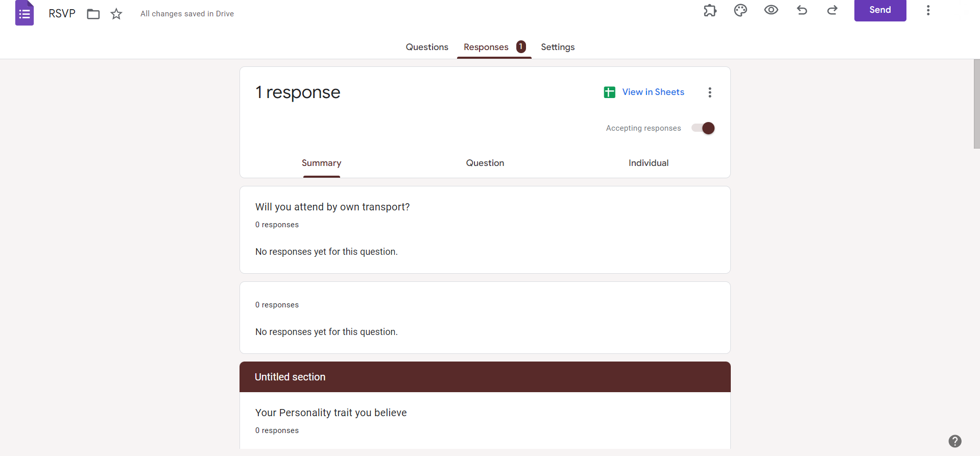Open the form's more options menu at top right
Viewport: 980px width, 456px height.
coord(928,10)
